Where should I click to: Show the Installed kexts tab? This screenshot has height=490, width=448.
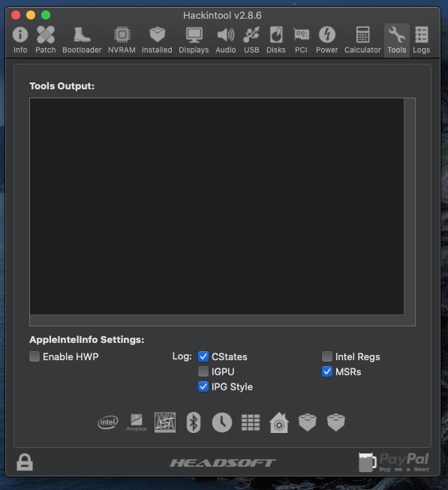[157, 40]
